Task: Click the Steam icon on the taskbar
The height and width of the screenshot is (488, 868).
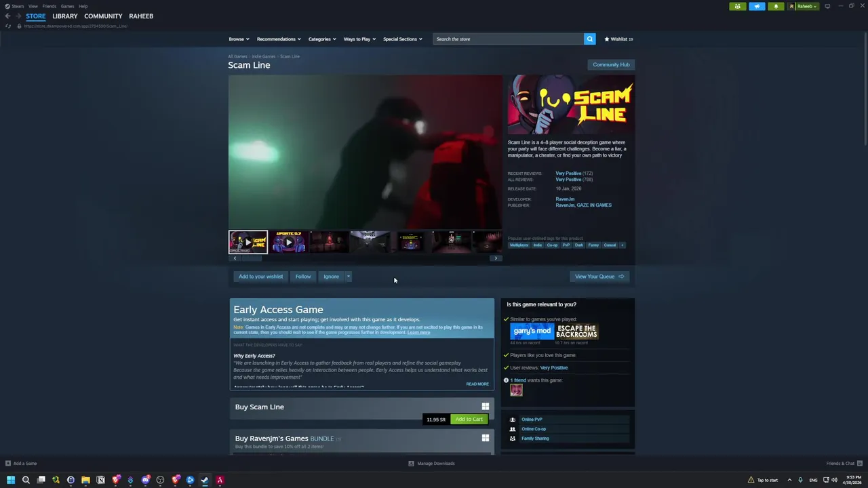Action: coord(205,480)
